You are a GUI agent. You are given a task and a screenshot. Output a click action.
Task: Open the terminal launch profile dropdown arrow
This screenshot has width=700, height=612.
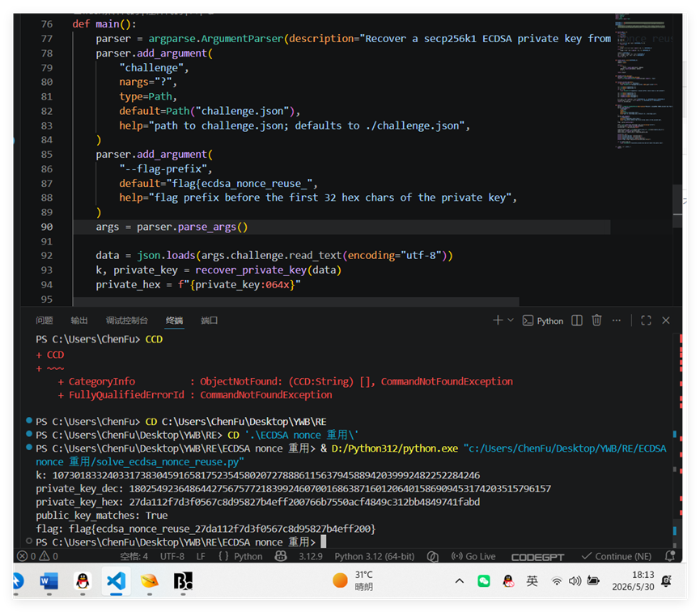(511, 321)
